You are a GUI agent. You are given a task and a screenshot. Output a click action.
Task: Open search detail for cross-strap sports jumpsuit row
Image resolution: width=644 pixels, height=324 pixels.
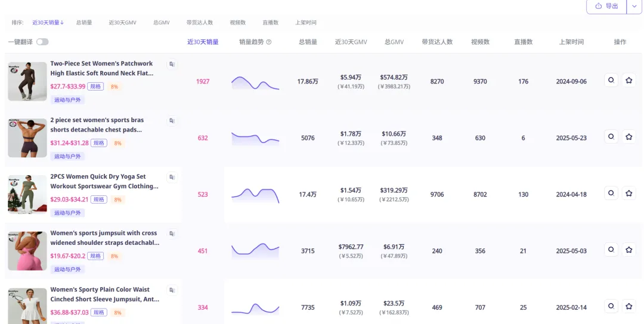[x=611, y=250]
